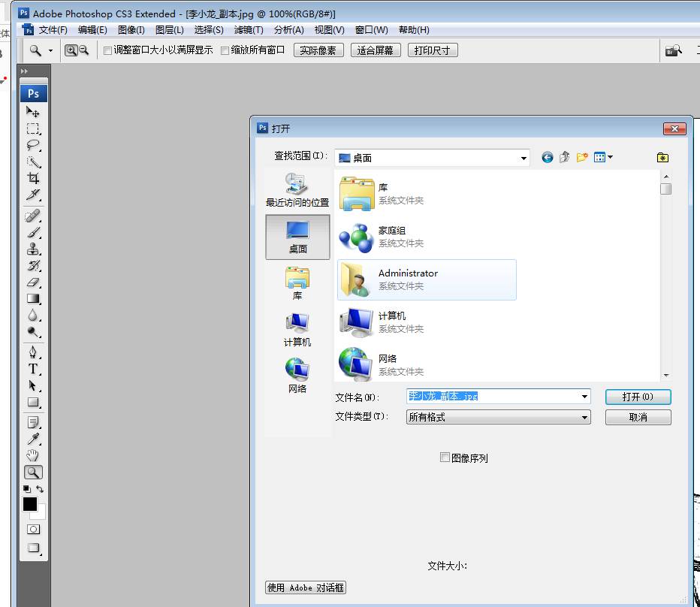Go back with the dialog's back arrow

[547, 157]
